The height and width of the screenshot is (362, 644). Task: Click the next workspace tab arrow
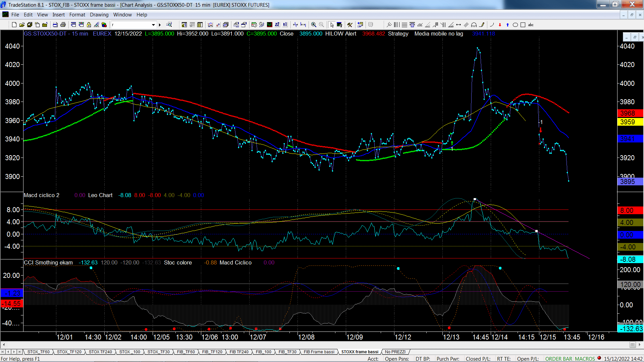(14, 352)
